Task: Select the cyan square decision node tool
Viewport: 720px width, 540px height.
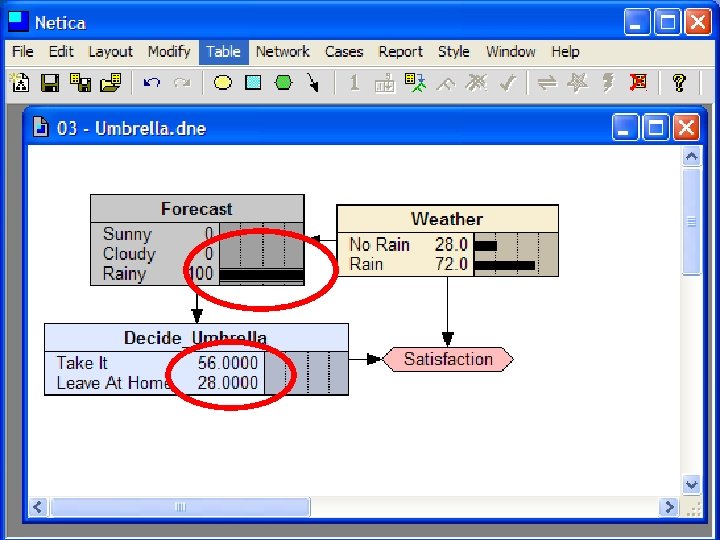Action: click(253, 83)
